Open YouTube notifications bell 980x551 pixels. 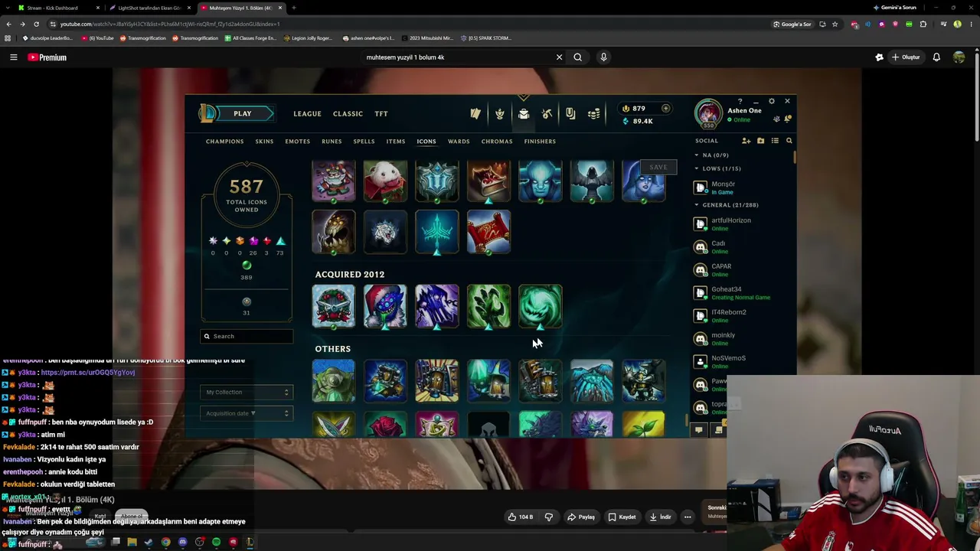click(936, 57)
